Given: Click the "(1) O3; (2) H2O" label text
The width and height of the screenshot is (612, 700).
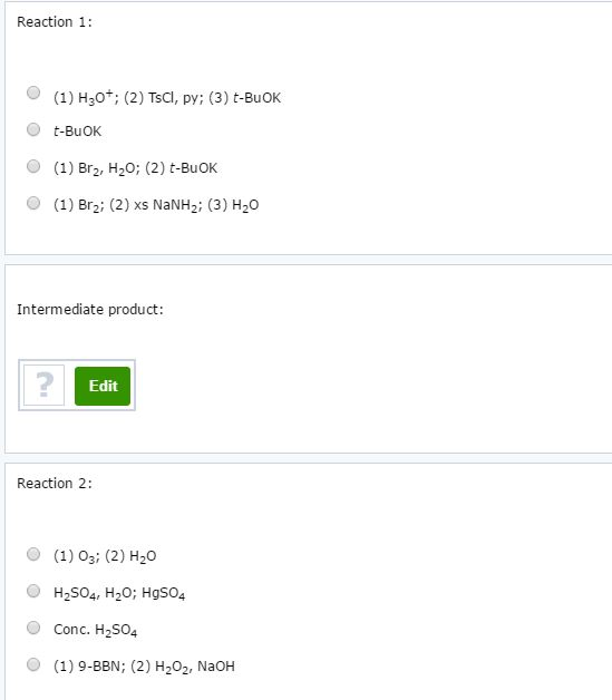Looking at the screenshot, I should pyautogui.click(x=105, y=556).
